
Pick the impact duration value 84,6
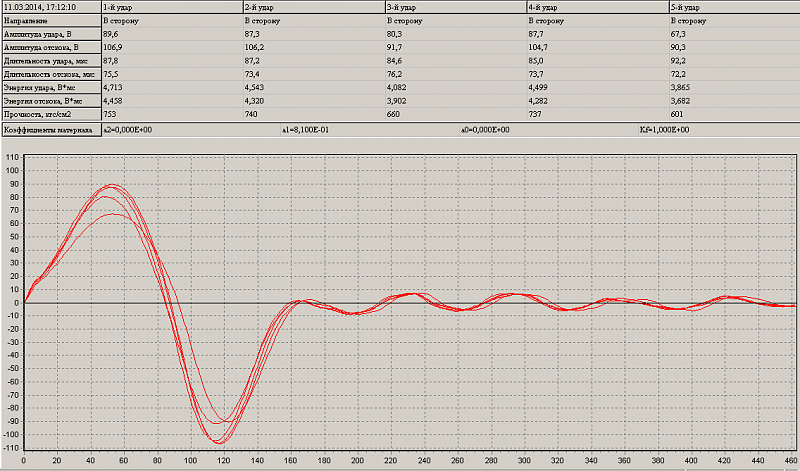(396, 61)
